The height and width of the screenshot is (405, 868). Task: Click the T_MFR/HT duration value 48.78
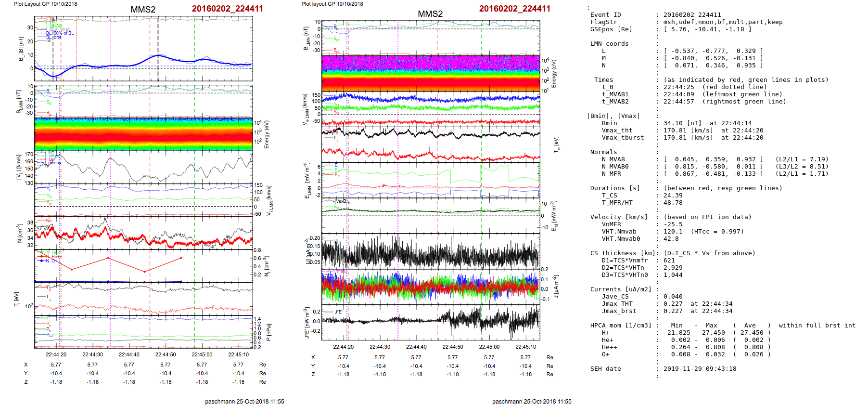coord(673,203)
